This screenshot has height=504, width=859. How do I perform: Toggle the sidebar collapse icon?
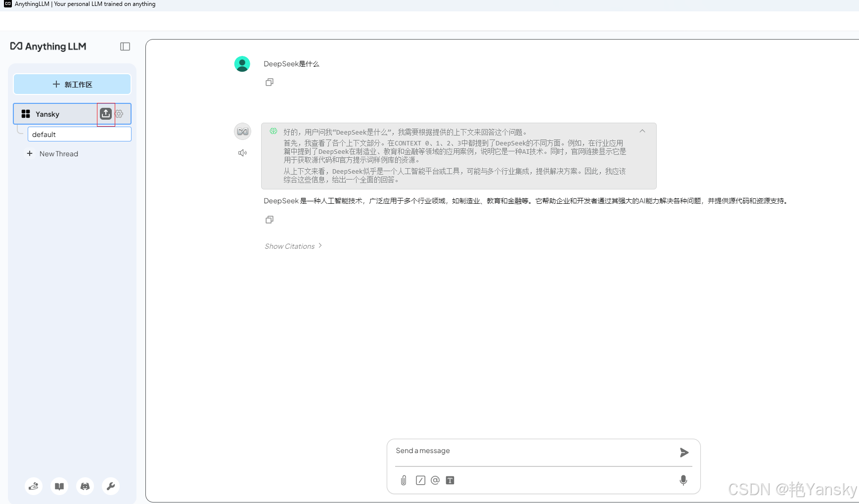click(125, 46)
